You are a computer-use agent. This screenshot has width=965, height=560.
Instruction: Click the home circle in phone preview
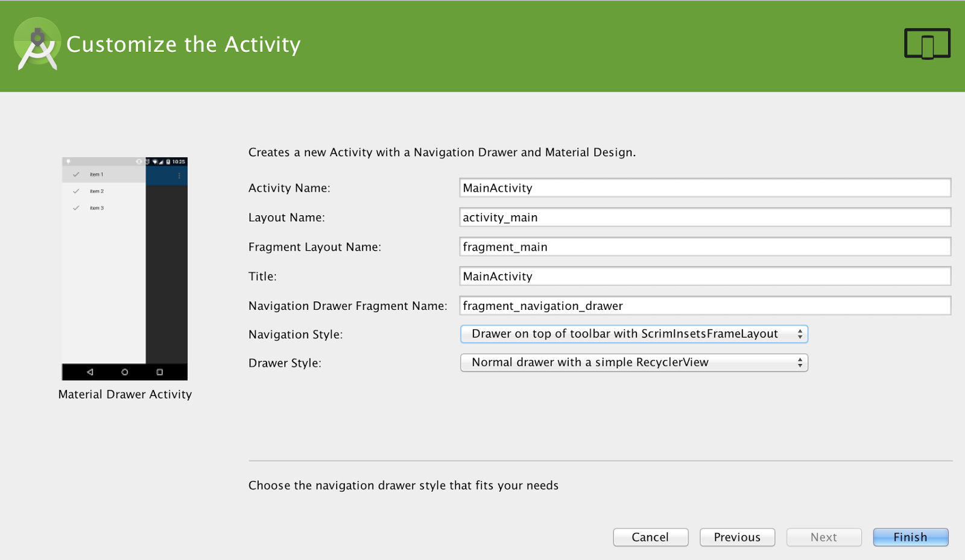coord(125,372)
